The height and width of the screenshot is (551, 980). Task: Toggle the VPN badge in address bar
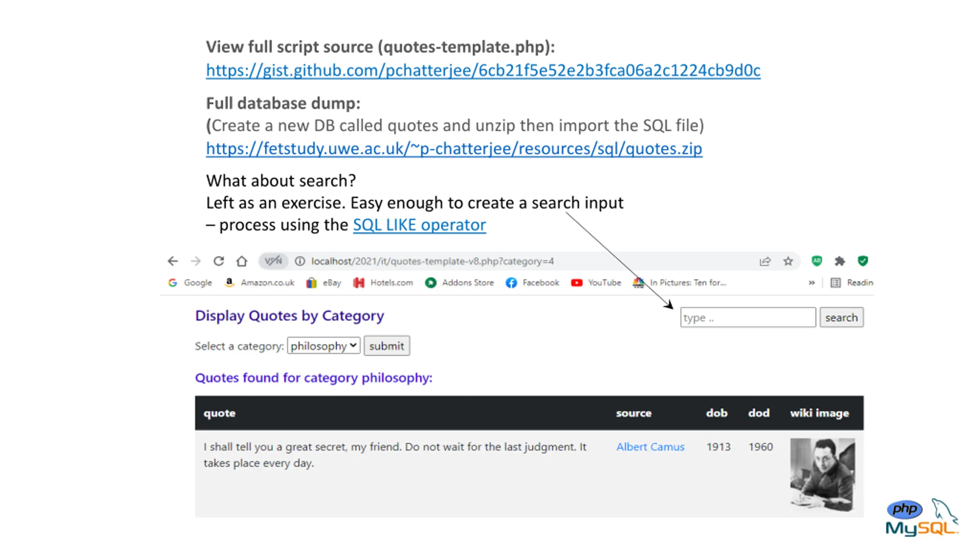pos(273,261)
